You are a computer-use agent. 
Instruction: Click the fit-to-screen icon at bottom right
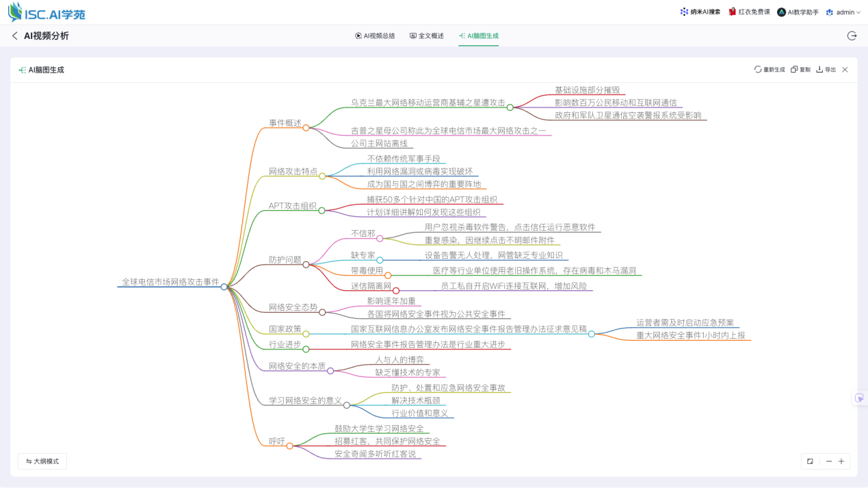click(810, 461)
